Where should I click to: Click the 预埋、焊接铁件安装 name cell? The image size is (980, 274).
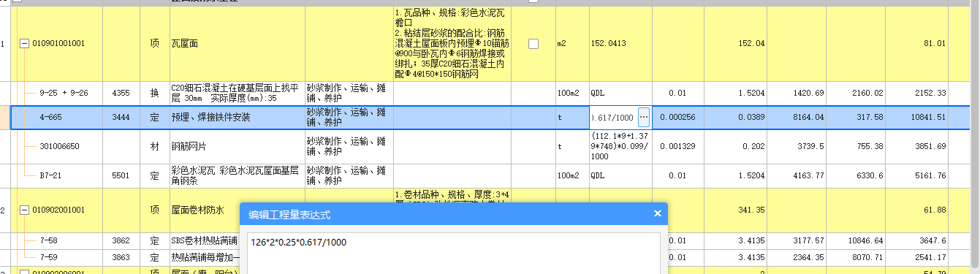coord(237,117)
